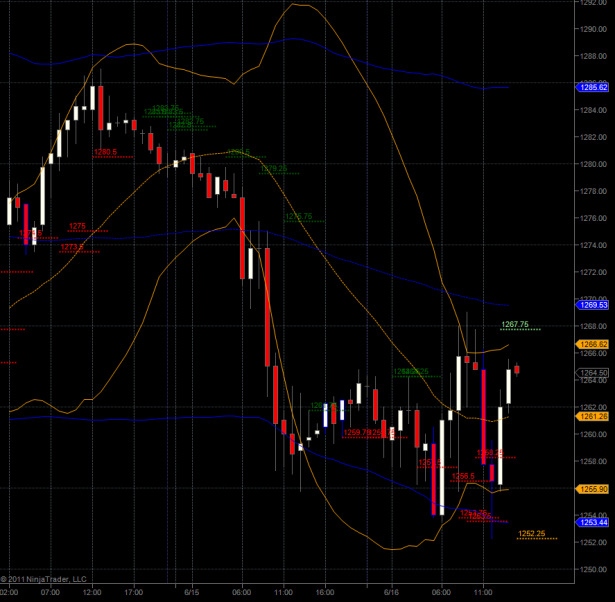Viewport: 615px width, 602px height.
Task: Select the last red candlestick on the chart
Action: (517, 369)
